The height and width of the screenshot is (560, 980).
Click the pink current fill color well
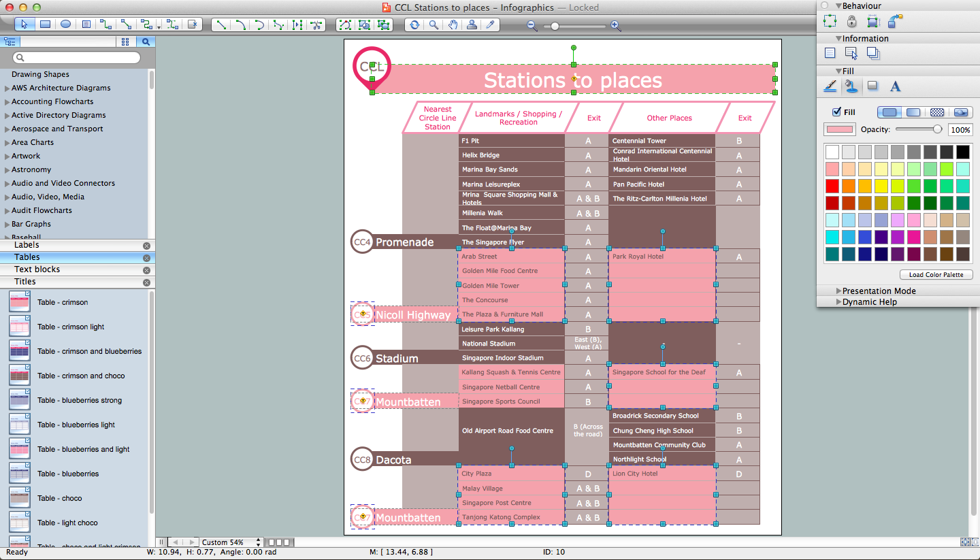coord(840,129)
